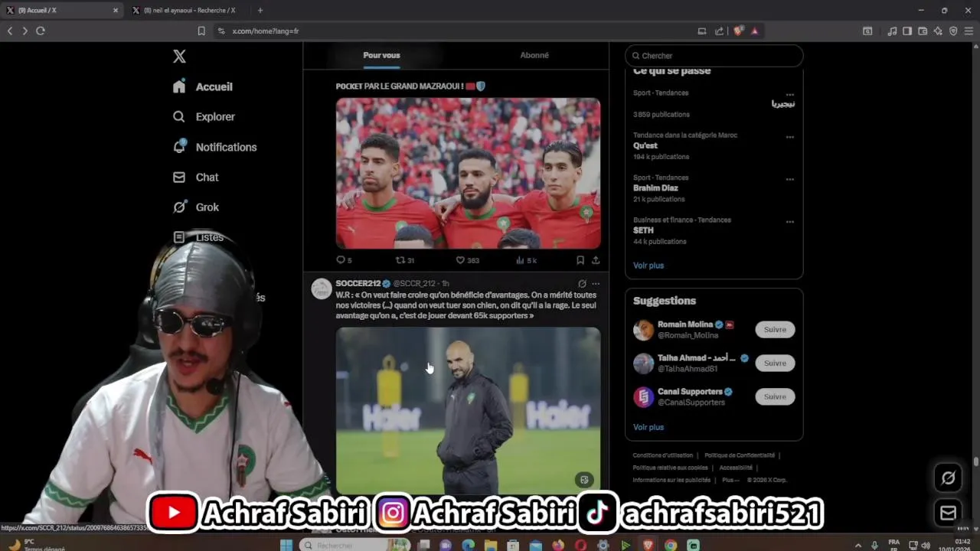Open a new browser tab
Image resolution: width=980 pixels, height=551 pixels.
260,10
